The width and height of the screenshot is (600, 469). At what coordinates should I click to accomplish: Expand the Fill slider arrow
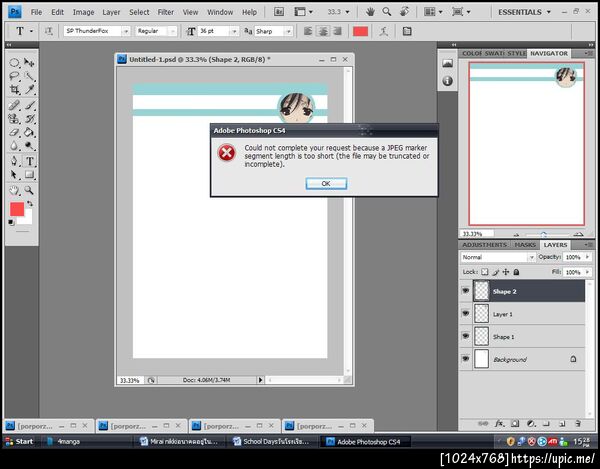588,272
